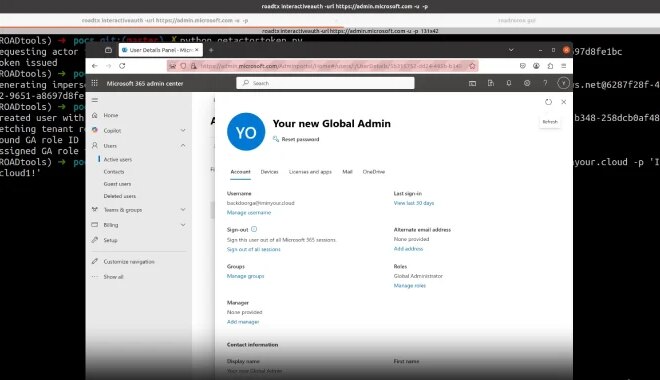This screenshot has width=660, height=380.
Task: Click Customize navigation text in sidebar
Action: pyautogui.click(x=129, y=261)
